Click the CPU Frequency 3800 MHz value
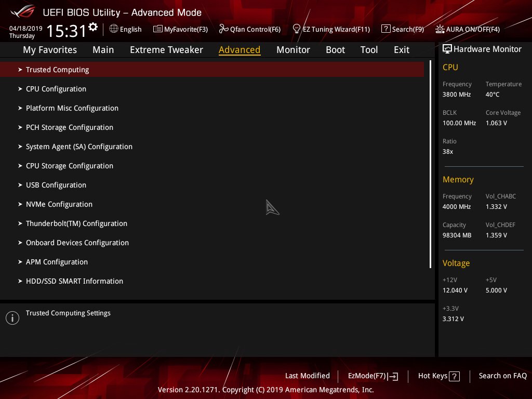The width and height of the screenshot is (532, 399). [x=456, y=95]
